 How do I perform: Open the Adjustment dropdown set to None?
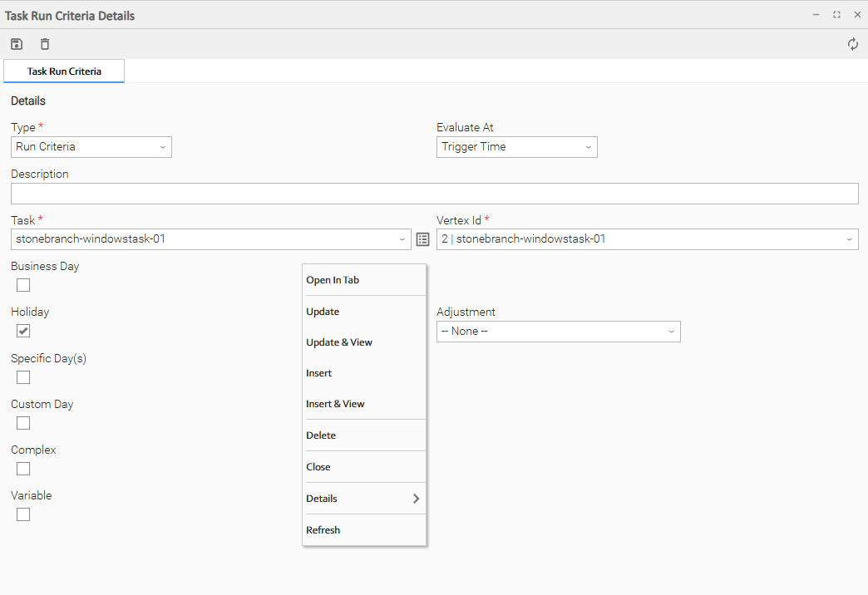tap(558, 332)
